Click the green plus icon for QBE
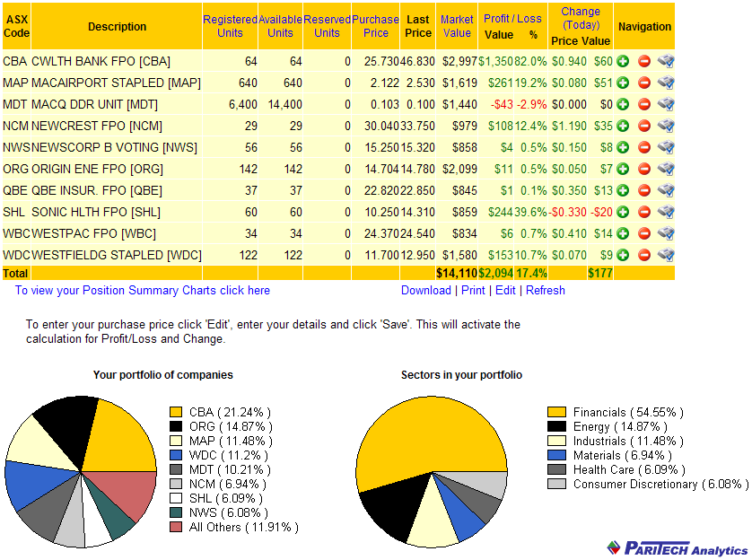 tap(623, 191)
